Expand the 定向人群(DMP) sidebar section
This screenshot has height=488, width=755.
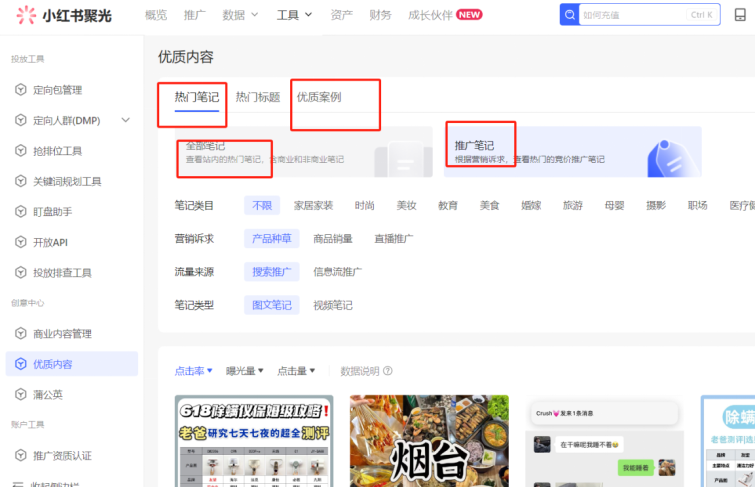[x=125, y=121]
